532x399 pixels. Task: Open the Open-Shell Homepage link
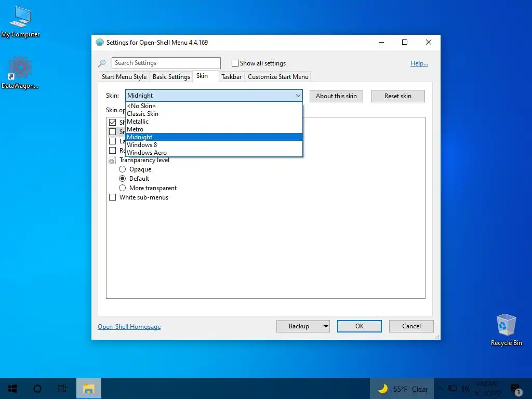[x=129, y=327]
